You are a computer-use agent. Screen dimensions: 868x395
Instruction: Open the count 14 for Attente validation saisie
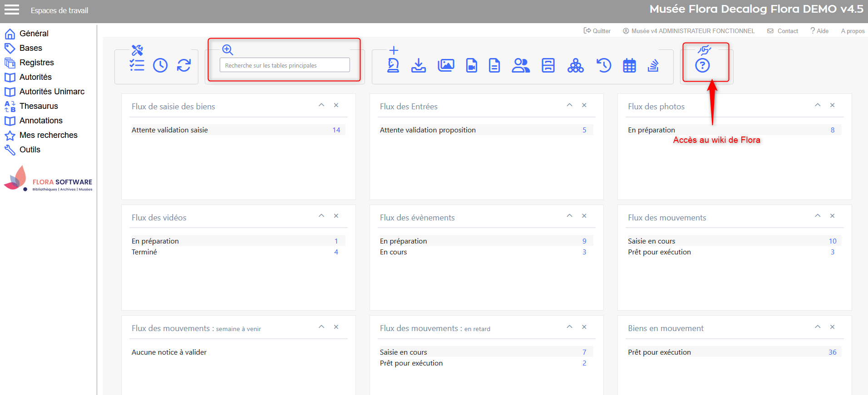click(x=336, y=130)
